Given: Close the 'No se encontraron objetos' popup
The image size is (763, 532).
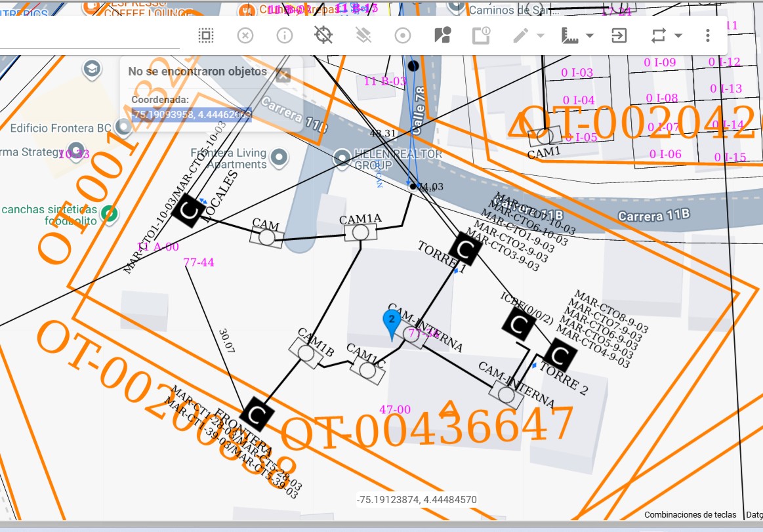Looking at the screenshot, I should pyautogui.click(x=283, y=74).
